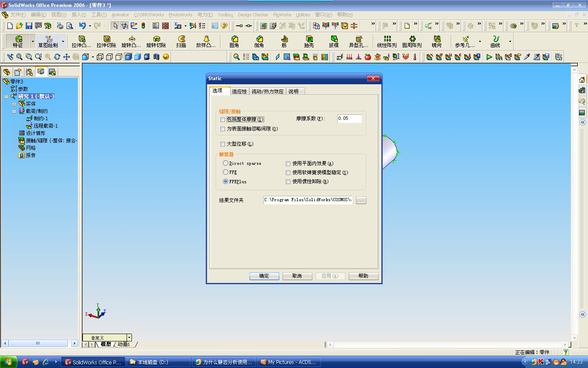Open the COSMOSWorks manager tab icon
The width and height of the screenshot is (588, 368).
pyautogui.click(x=41, y=72)
